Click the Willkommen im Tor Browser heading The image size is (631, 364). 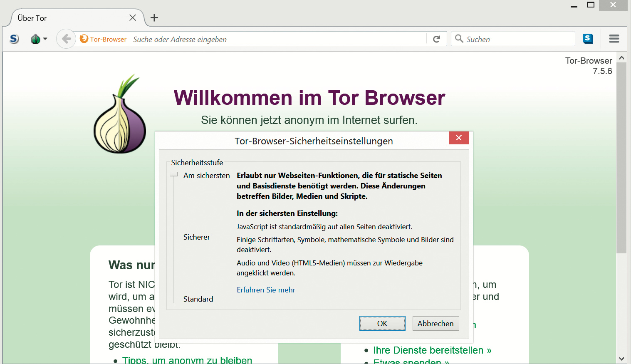(309, 98)
